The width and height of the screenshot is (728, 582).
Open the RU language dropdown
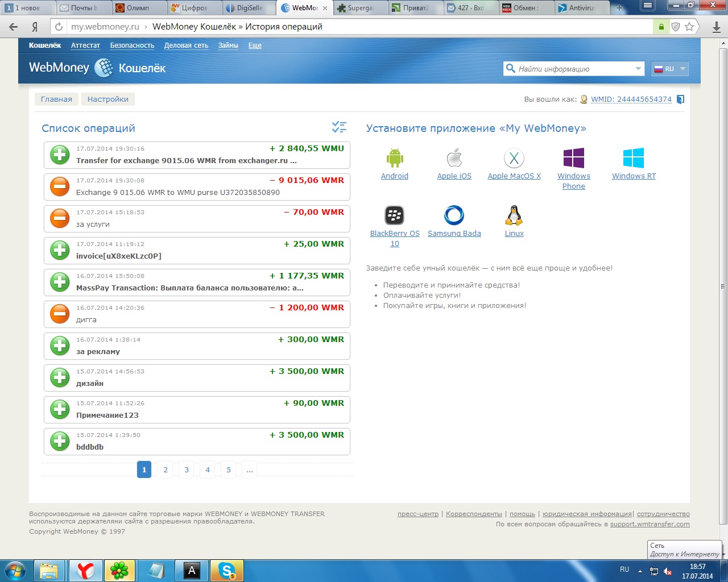coord(670,69)
